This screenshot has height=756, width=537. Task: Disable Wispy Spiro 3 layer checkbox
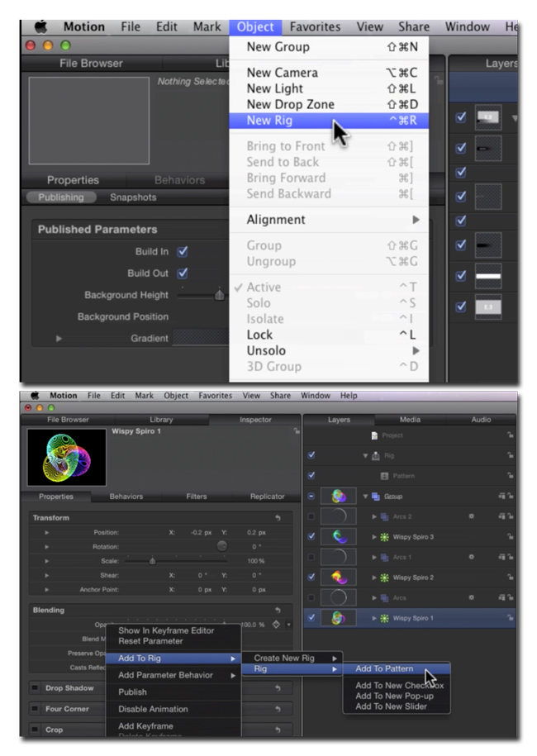(x=311, y=536)
